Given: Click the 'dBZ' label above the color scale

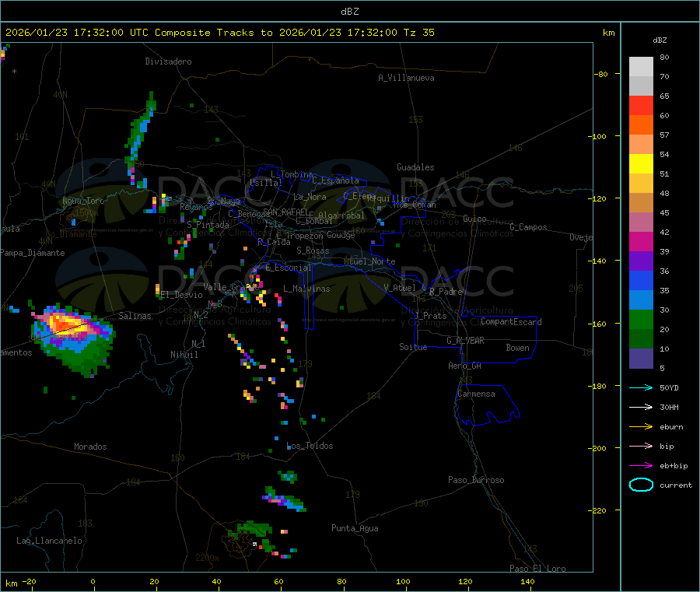Looking at the screenshot, I should click(x=660, y=40).
